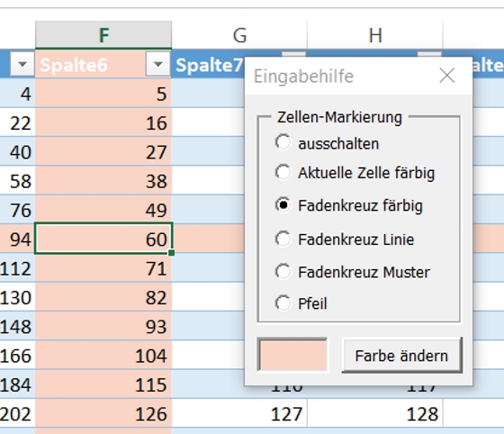
Task: Click cell with value 112
Action: point(17,267)
